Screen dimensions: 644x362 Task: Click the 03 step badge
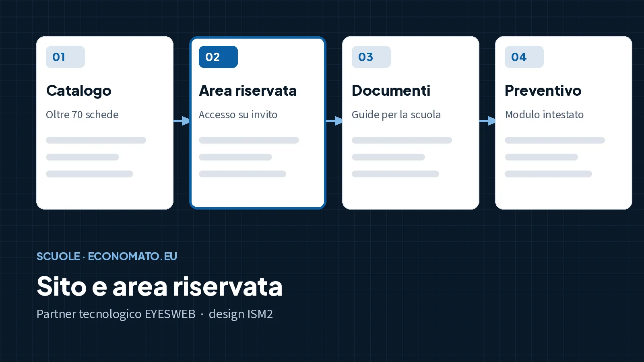(x=371, y=57)
